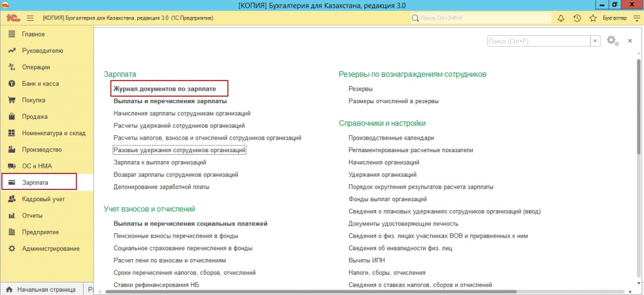Open Расчет пени по взносам и отчислениям

coord(170,260)
